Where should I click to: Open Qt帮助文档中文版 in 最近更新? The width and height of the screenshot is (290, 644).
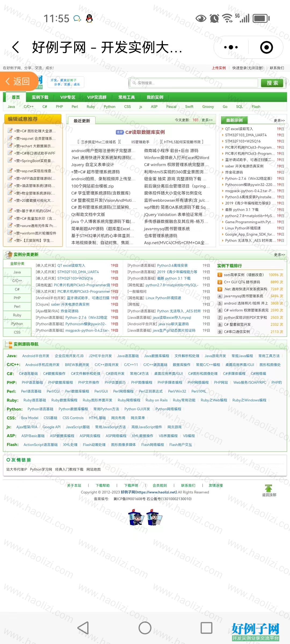point(88,214)
